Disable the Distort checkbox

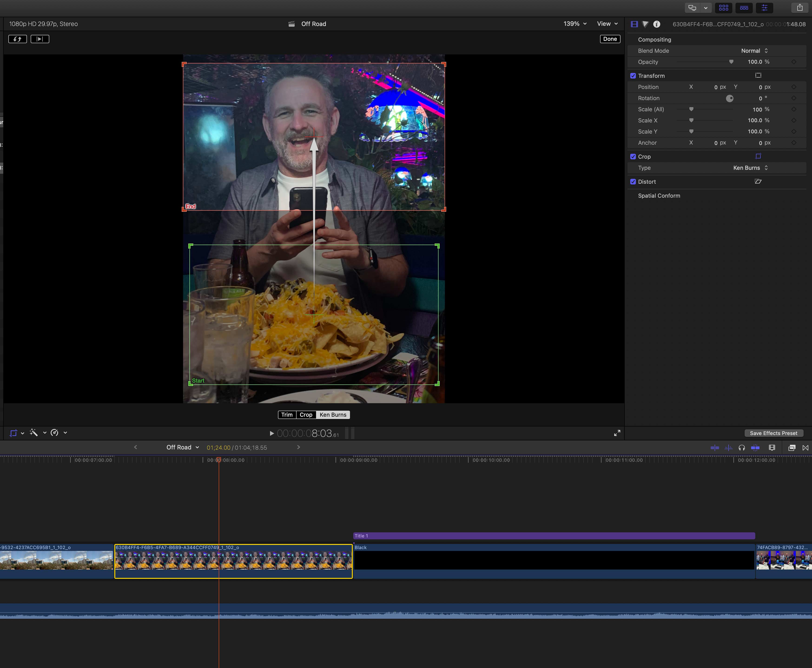tap(633, 182)
